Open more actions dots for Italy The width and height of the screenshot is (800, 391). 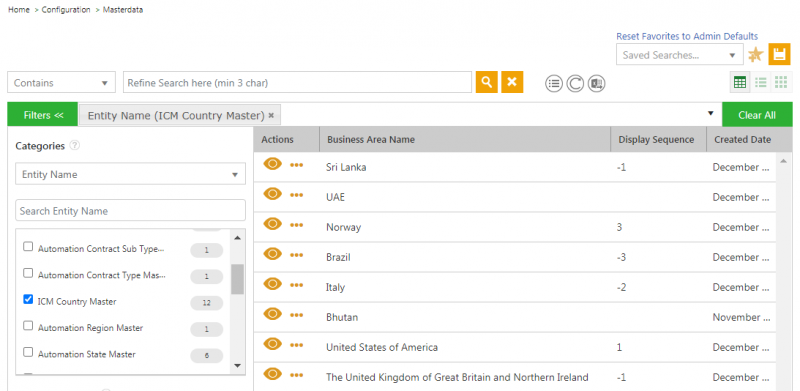(x=296, y=285)
